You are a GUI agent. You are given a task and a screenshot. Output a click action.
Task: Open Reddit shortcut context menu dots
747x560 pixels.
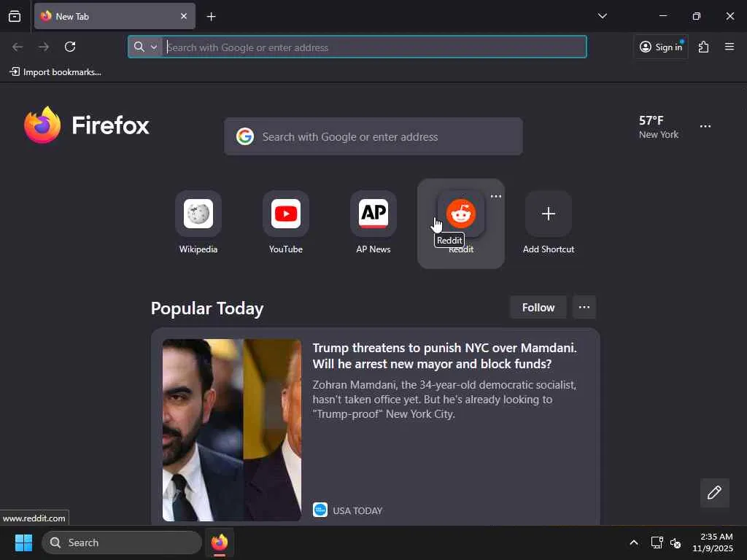(495, 196)
